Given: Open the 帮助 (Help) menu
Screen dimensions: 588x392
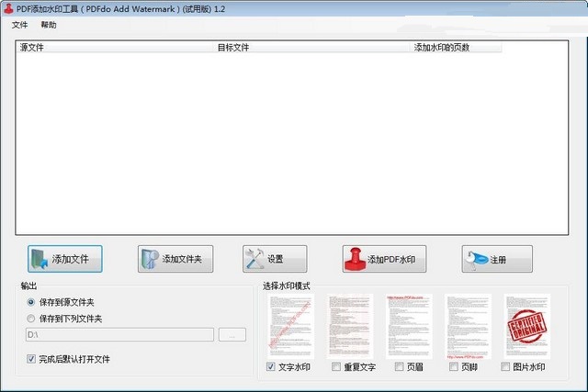Looking at the screenshot, I should click(x=48, y=25).
